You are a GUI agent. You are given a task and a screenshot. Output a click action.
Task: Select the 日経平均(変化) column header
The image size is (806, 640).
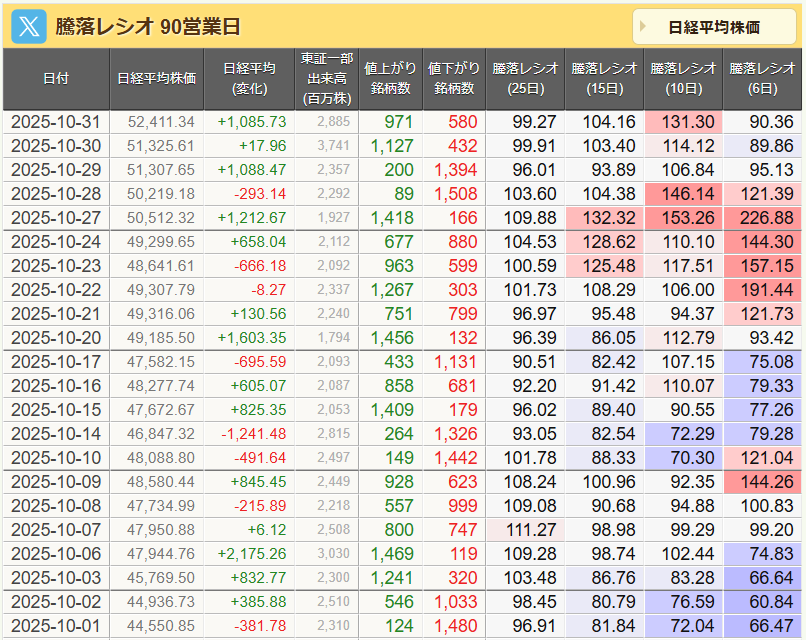pos(249,78)
